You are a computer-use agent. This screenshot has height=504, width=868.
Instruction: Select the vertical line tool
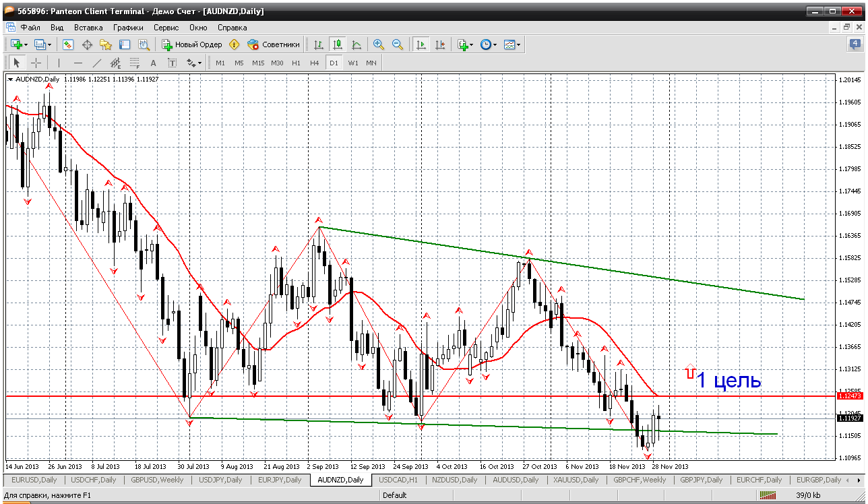pos(59,63)
